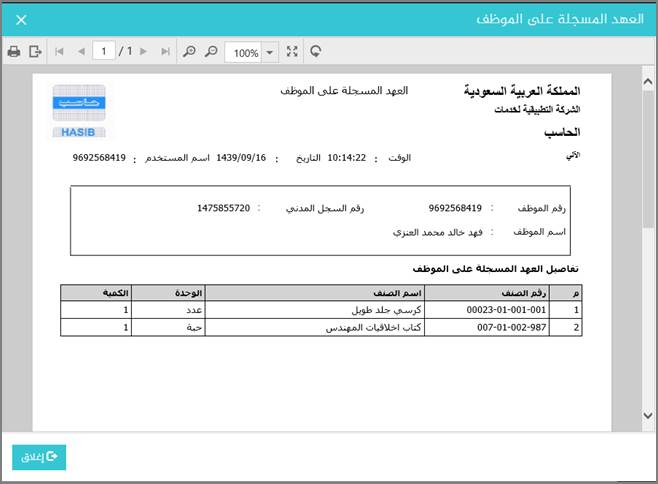Toggle full screen view of report
Screen dimensions: 658x484
(x=292, y=52)
